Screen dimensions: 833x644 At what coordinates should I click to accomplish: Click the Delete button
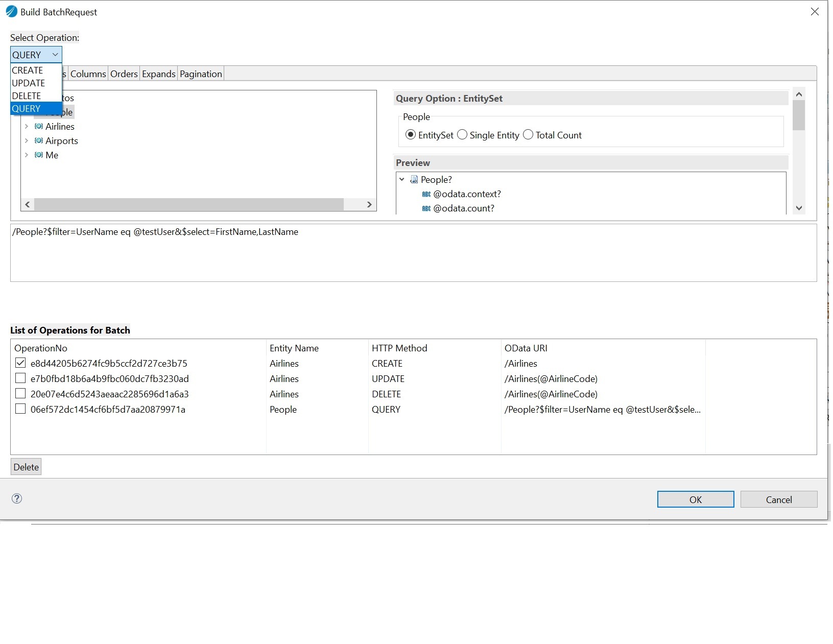coord(26,467)
